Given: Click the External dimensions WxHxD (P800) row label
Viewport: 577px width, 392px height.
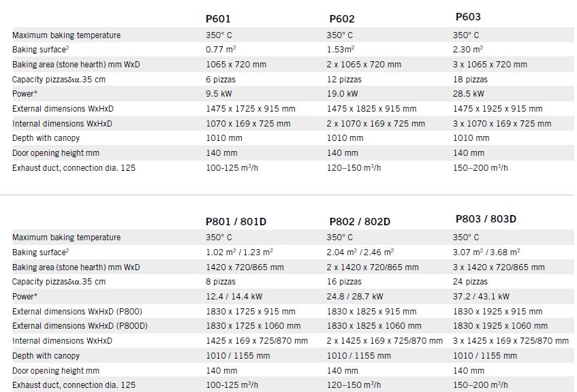Looking at the screenshot, I should [x=78, y=311].
